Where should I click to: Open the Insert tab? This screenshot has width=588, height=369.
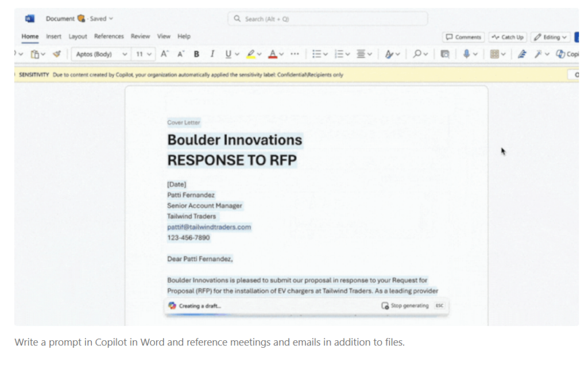click(x=53, y=36)
